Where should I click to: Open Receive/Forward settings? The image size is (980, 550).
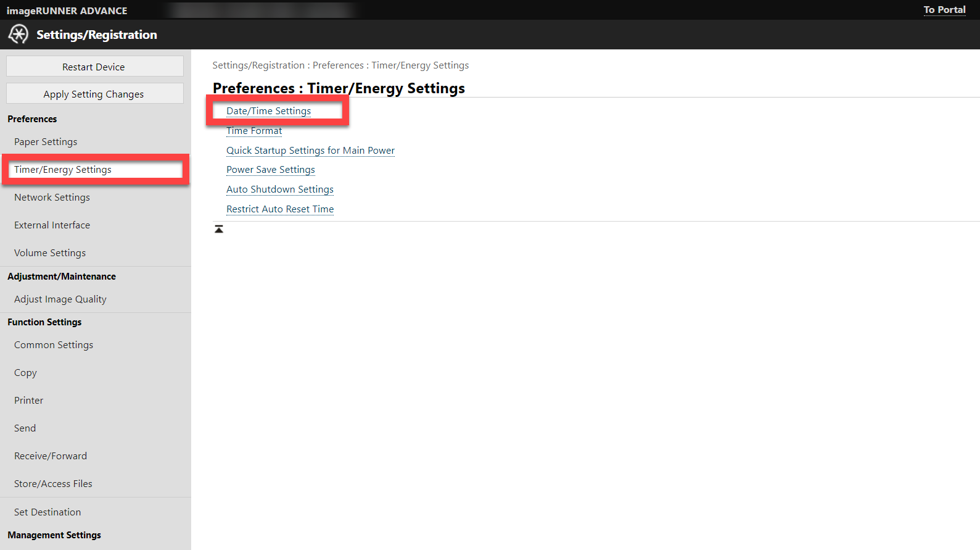[51, 456]
